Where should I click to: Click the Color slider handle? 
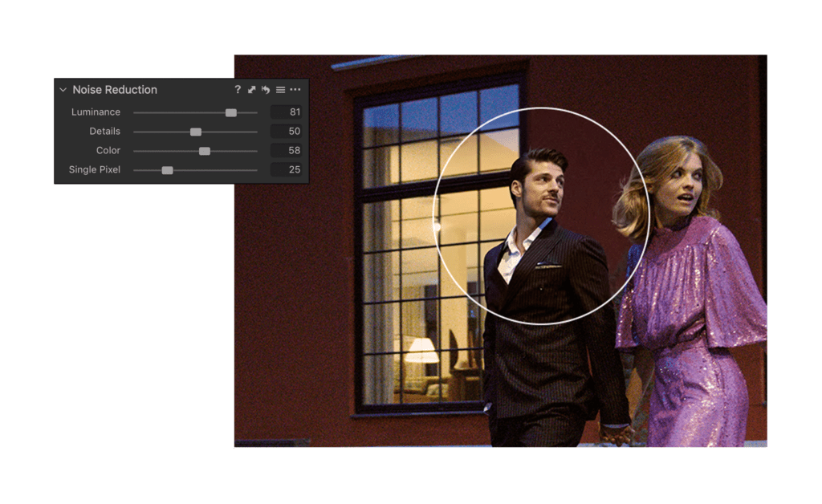coord(205,152)
